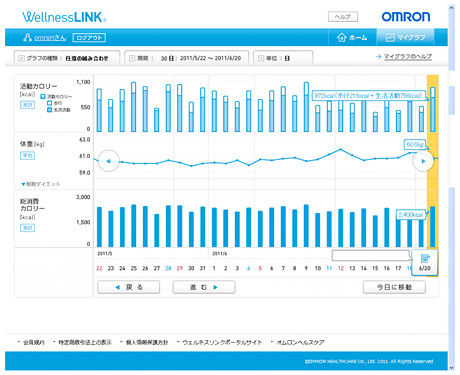Screen dimensions: 460x375
Task: Toggle the 歩行 legend checkbox
Action: pyautogui.click(x=49, y=103)
